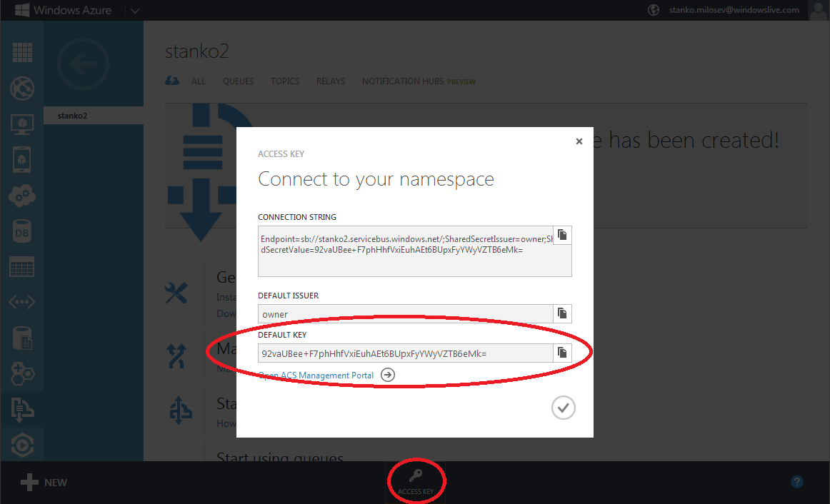Expand the Windows Azure header dropdown chevron
The height and width of the screenshot is (504, 830).
pyautogui.click(x=134, y=10)
